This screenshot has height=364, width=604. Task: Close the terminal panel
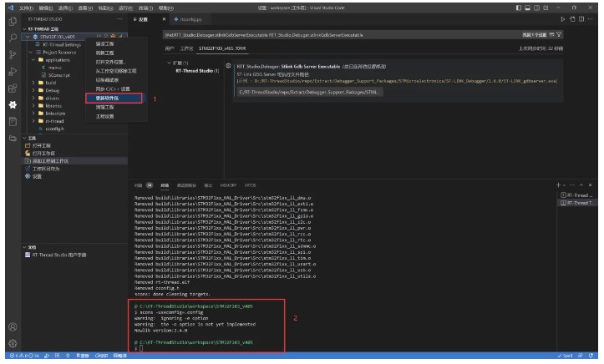(x=590, y=185)
